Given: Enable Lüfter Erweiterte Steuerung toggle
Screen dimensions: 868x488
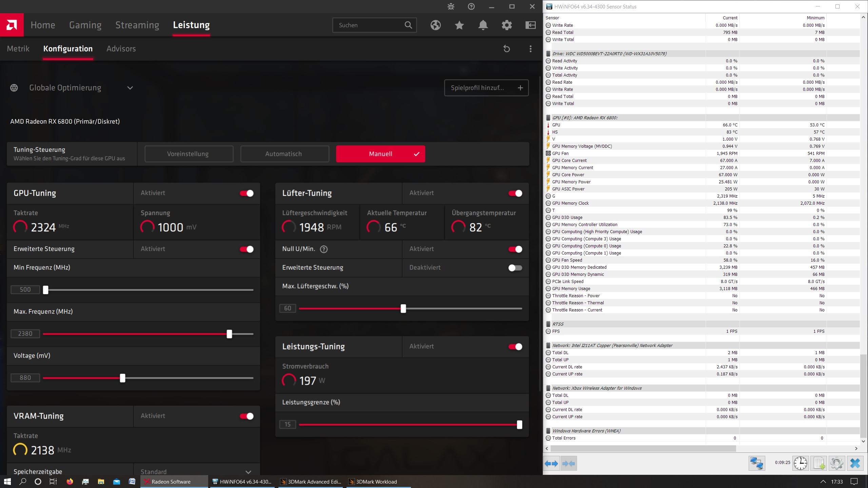Looking at the screenshot, I should pos(515,268).
